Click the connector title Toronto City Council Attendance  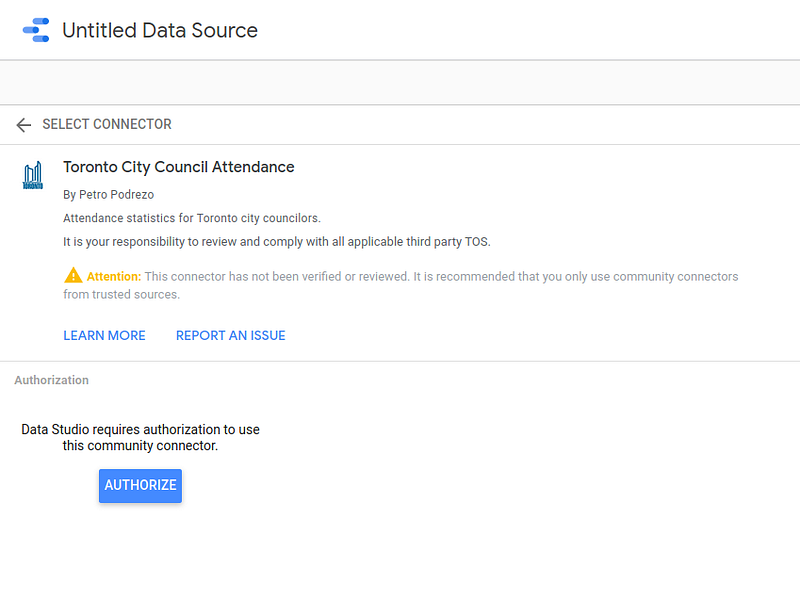178,167
